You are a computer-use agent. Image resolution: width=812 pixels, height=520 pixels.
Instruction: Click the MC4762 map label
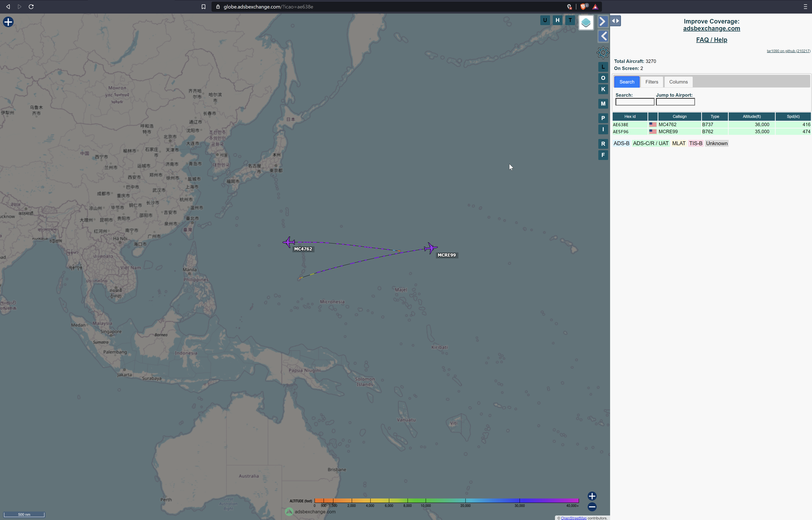(x=303, y=249)
